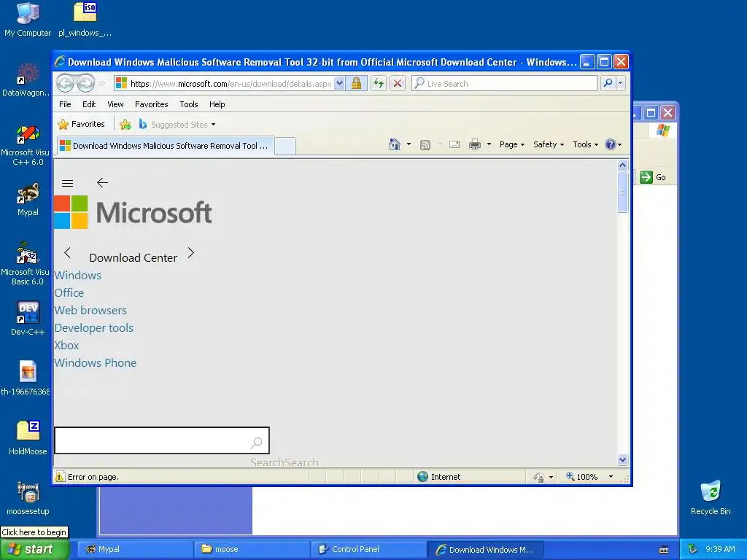
Task: Click the right chevron by Download Center
Action: click(191, 253)
